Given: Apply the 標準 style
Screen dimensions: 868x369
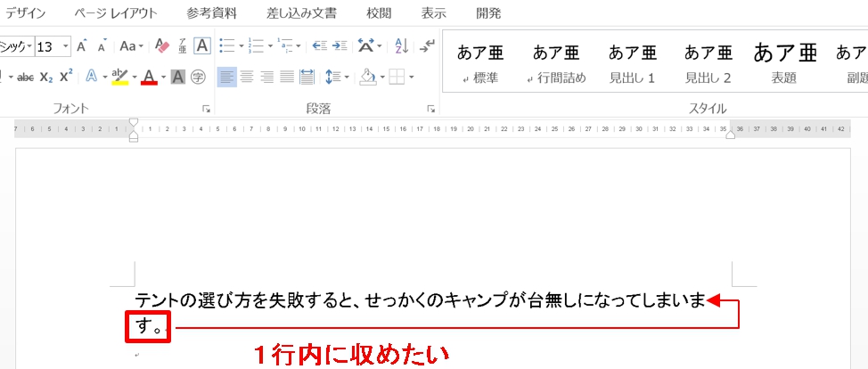Looking at the screenshot, I should (x=480, y=63).
